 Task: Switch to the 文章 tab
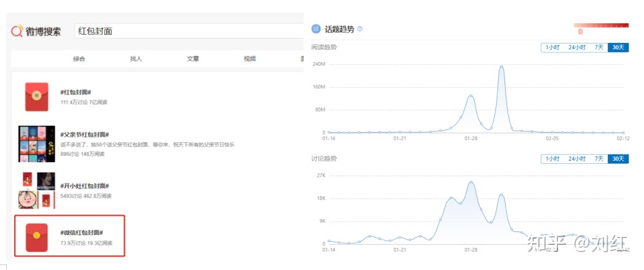193,59
